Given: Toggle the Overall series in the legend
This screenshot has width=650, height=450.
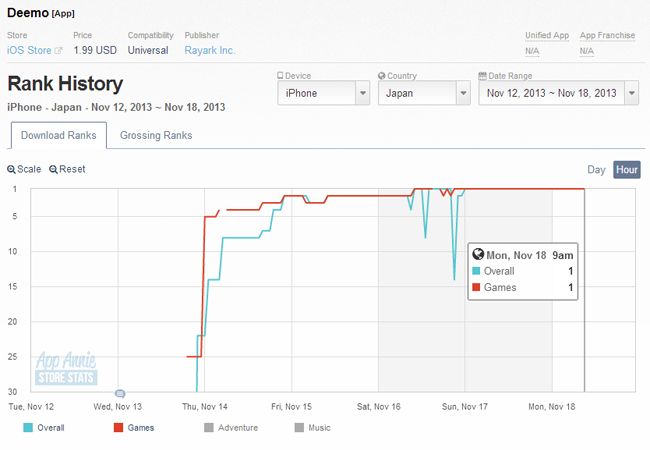Looking at the screenshot, I should point(44,428).
